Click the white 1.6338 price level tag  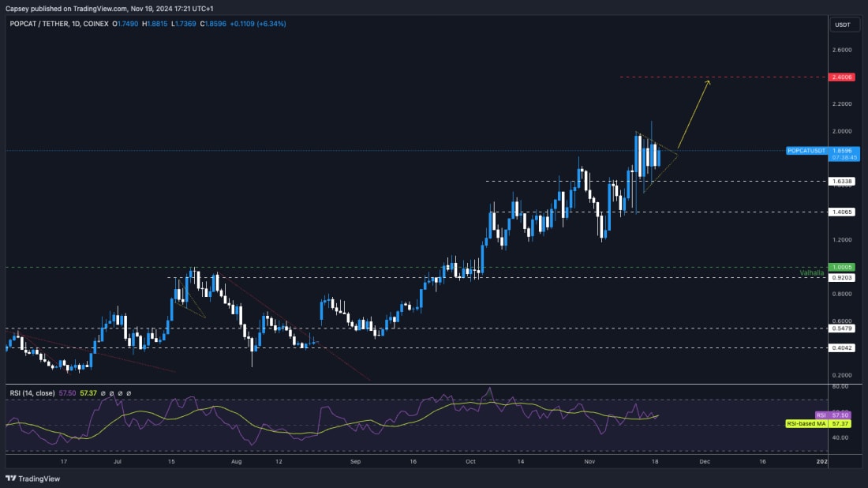tap(840, 182)
